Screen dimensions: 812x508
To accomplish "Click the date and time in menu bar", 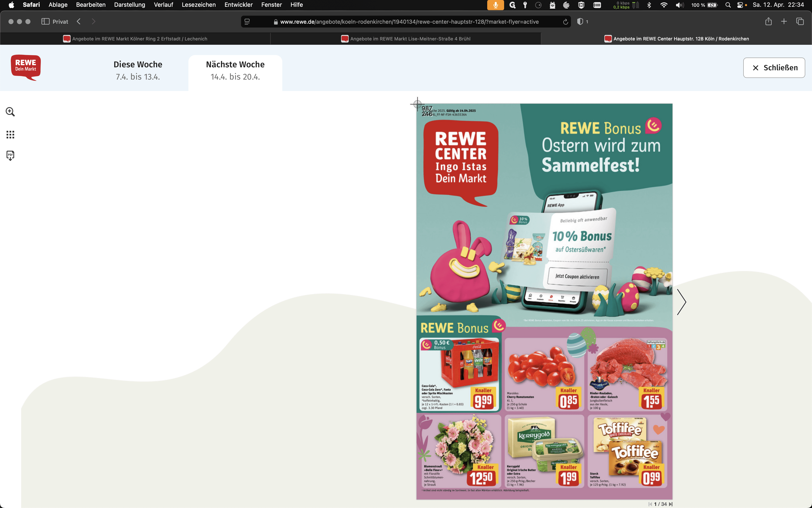I will [778, 5].
